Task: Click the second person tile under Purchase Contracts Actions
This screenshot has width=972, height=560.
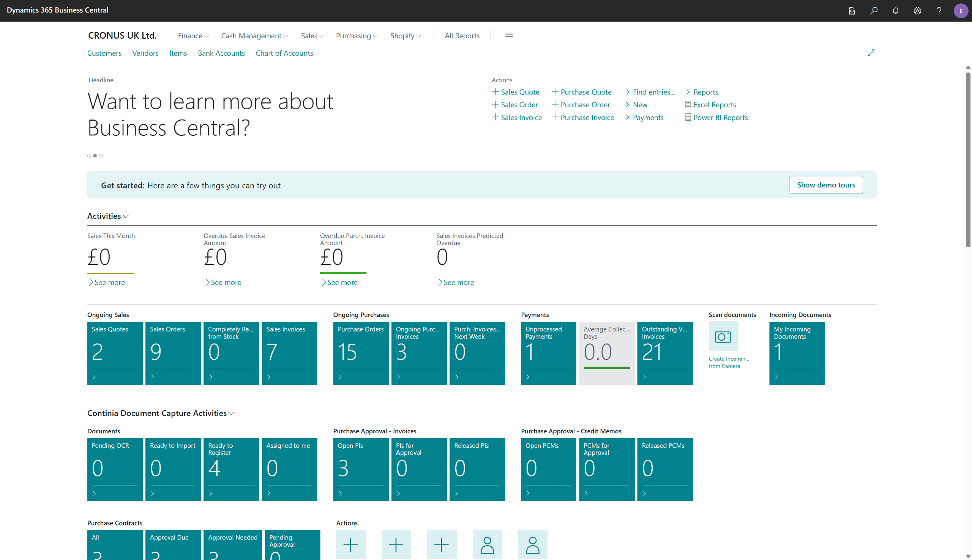Action: (533, 544)
